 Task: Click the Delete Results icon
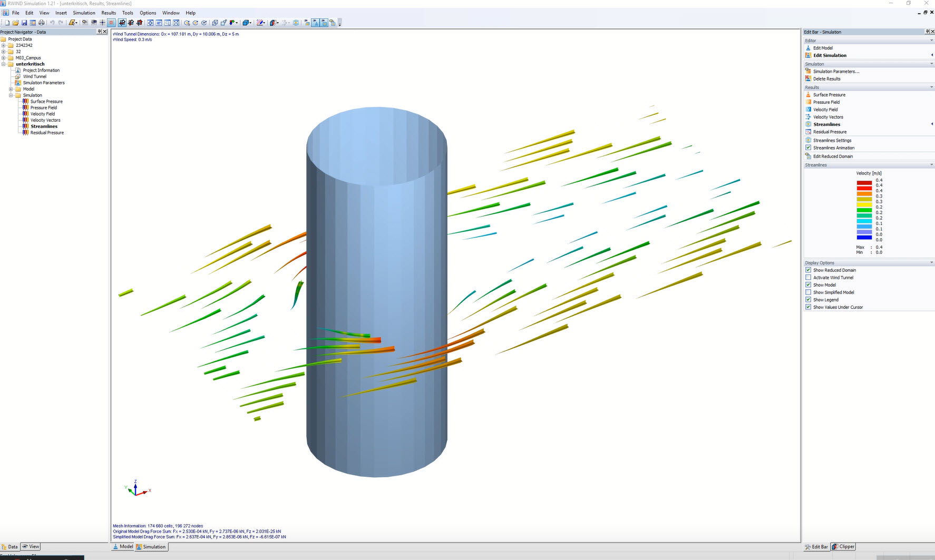(808, 78)
